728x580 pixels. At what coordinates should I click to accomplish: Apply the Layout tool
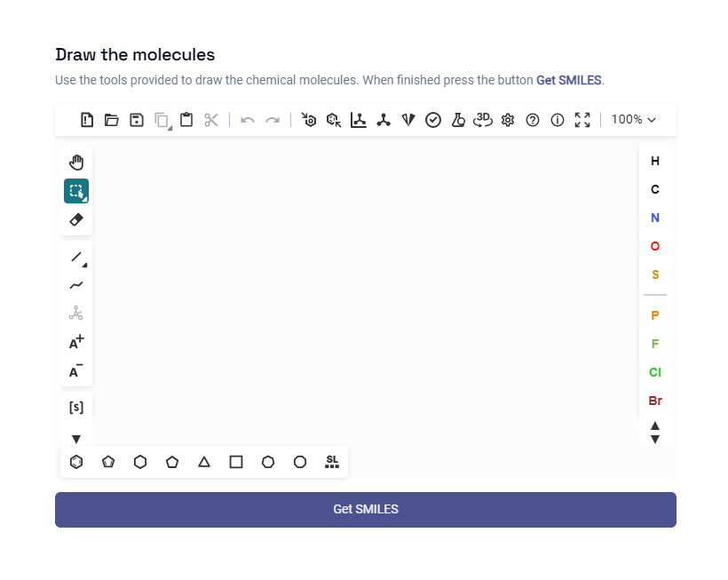tap(359, 120)
